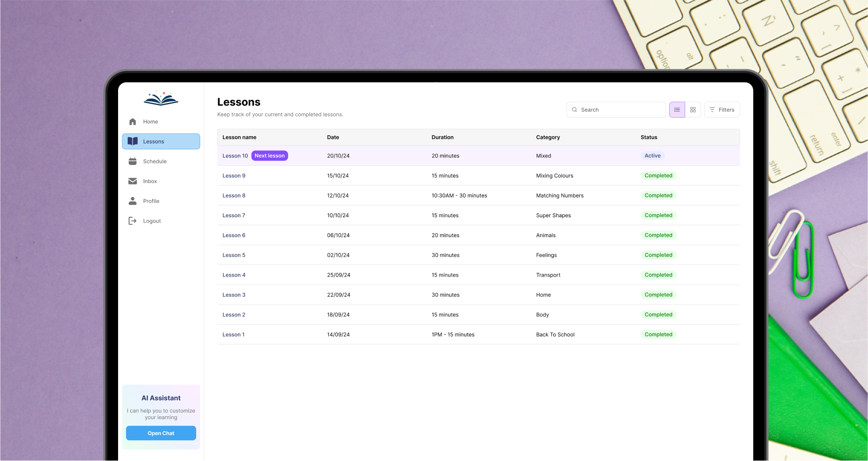Click the Logout arrow icon
This screenshot has width=868, height=461.
[x=133, y=221]
